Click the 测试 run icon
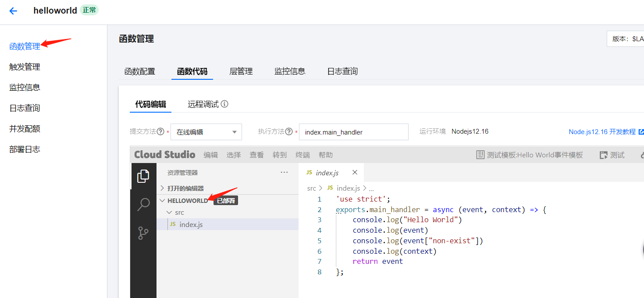This screenshot has height=298, width=644. coord(604,155)
